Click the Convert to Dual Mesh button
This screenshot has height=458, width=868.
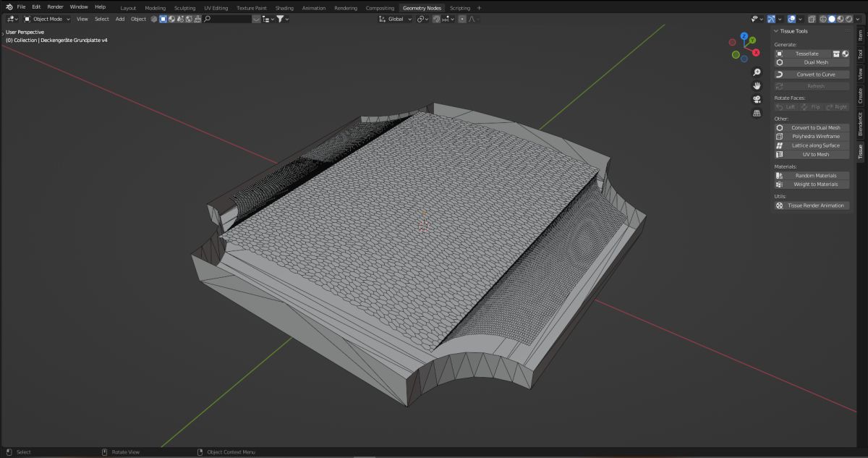812,127
